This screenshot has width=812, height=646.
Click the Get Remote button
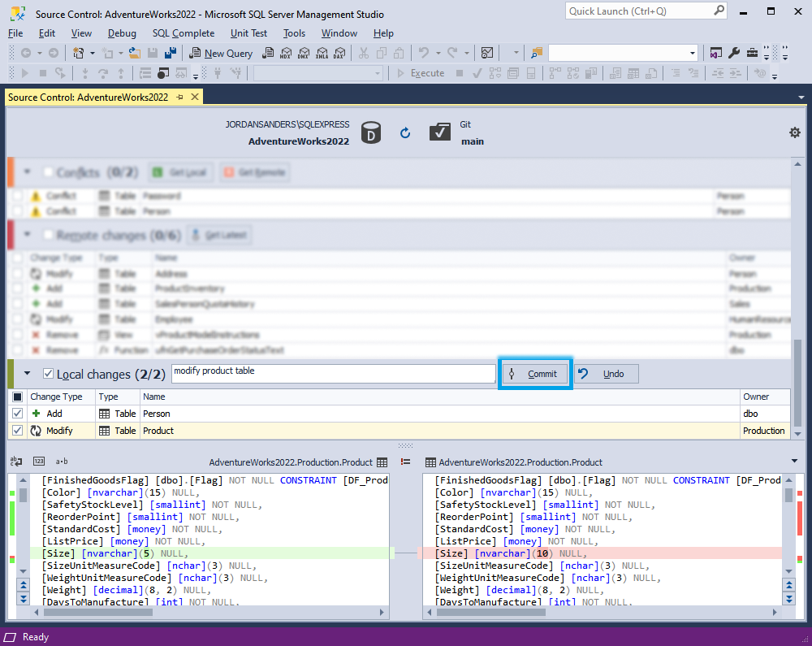pos(254,172)
